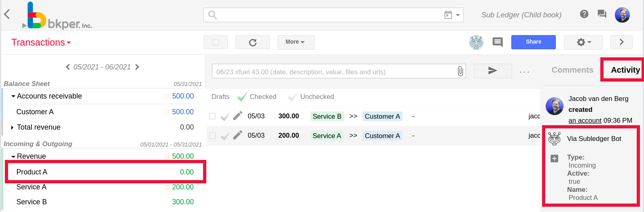The width and height of the screenshot is (644, 212).
Task: Switch to the Comments tab
Action: coord(572,70)
